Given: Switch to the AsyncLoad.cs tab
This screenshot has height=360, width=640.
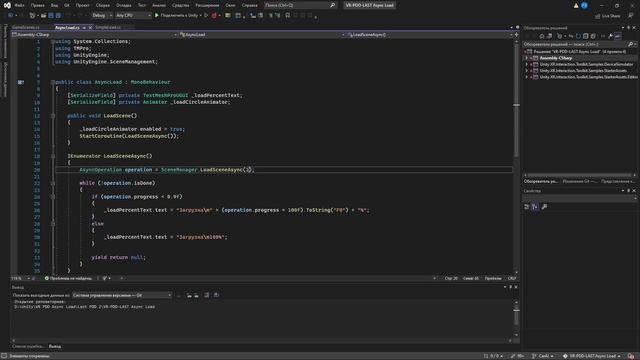Looking at the screenshot, I should click(x=67, y=27).
